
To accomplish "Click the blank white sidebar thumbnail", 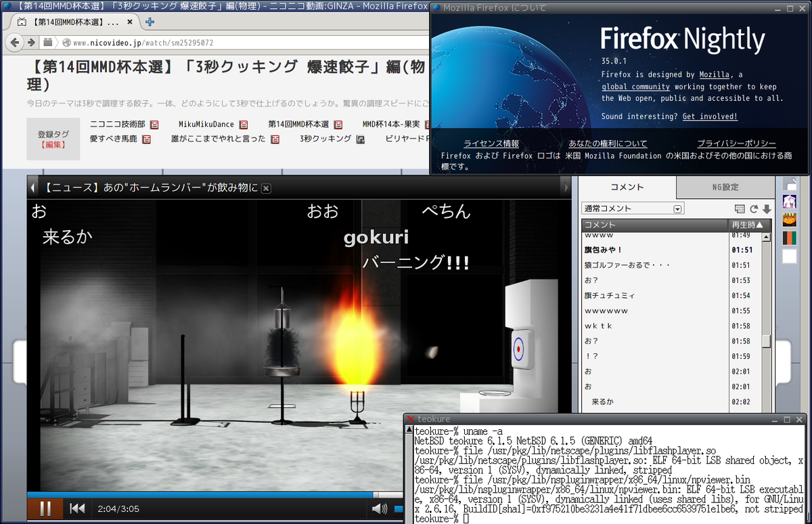I will coord(790,257).
